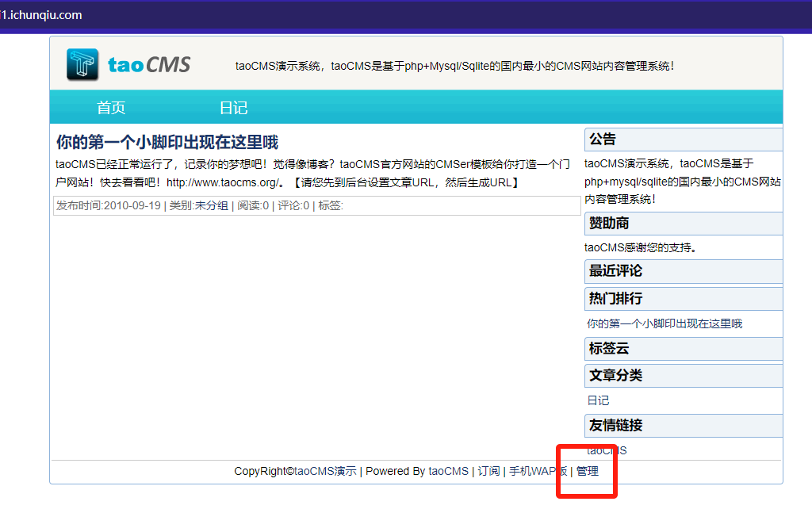Click the taoCMS演示 footer link
812x532 pixels.
click(x=325, y=471)
